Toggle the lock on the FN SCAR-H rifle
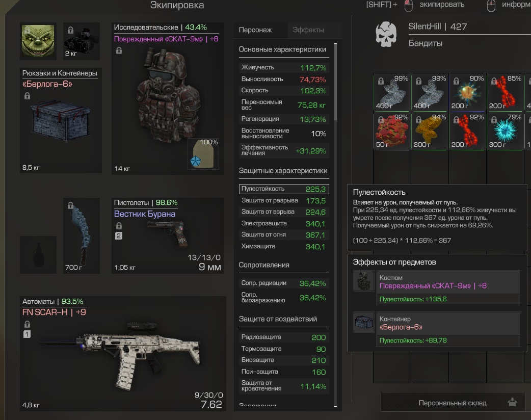 (x=27, y=324)
